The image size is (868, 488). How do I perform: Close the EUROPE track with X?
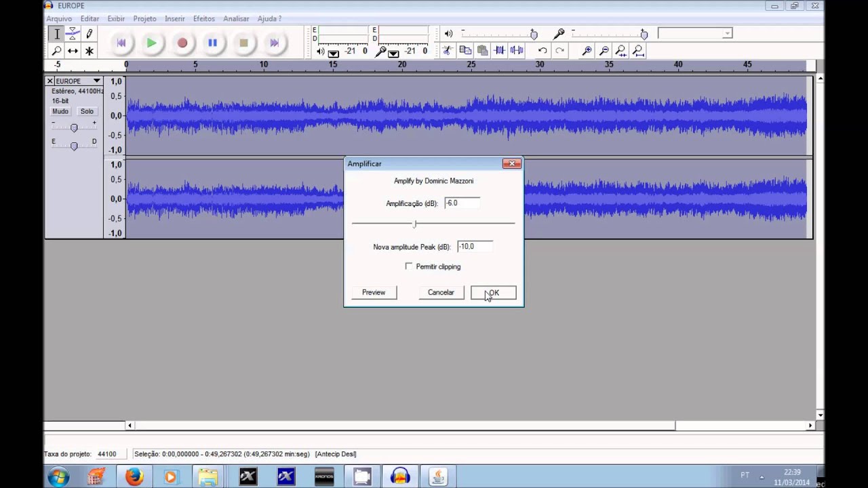50,81
